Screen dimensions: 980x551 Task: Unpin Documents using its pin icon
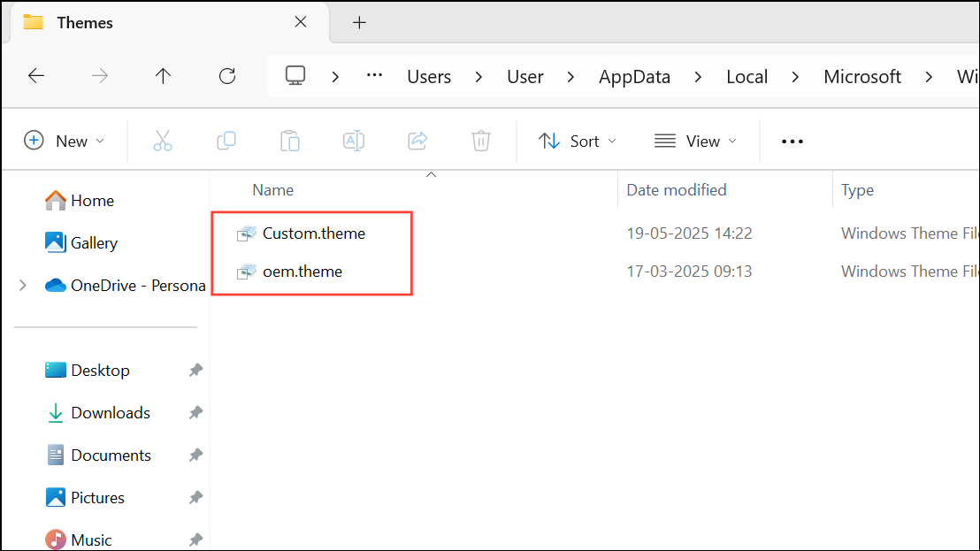195,455
